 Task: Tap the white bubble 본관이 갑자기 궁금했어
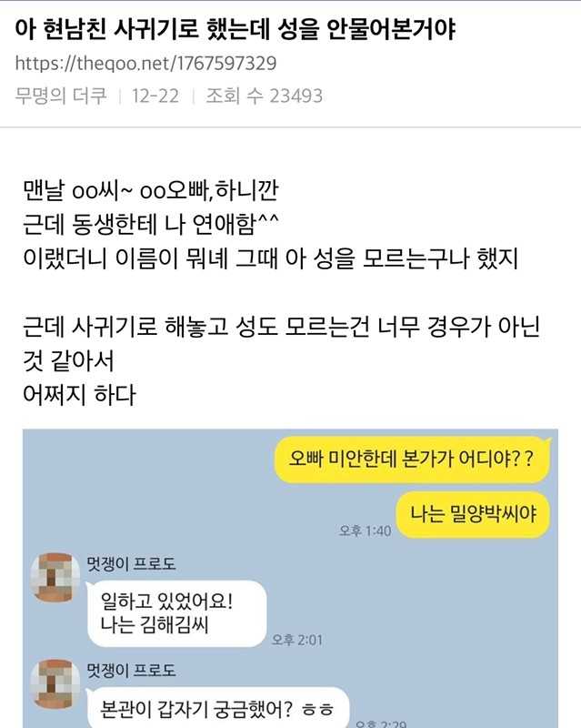217,708
